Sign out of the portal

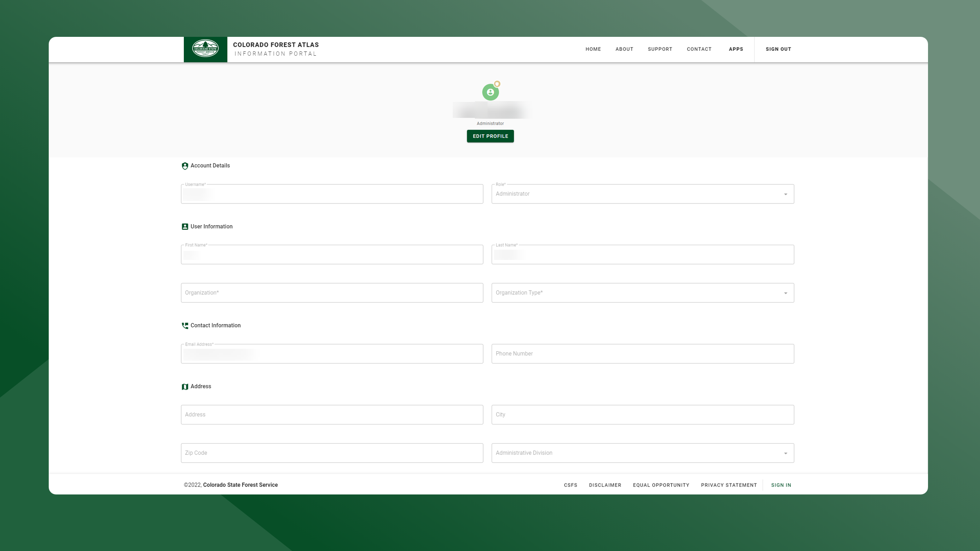point(779,49)
